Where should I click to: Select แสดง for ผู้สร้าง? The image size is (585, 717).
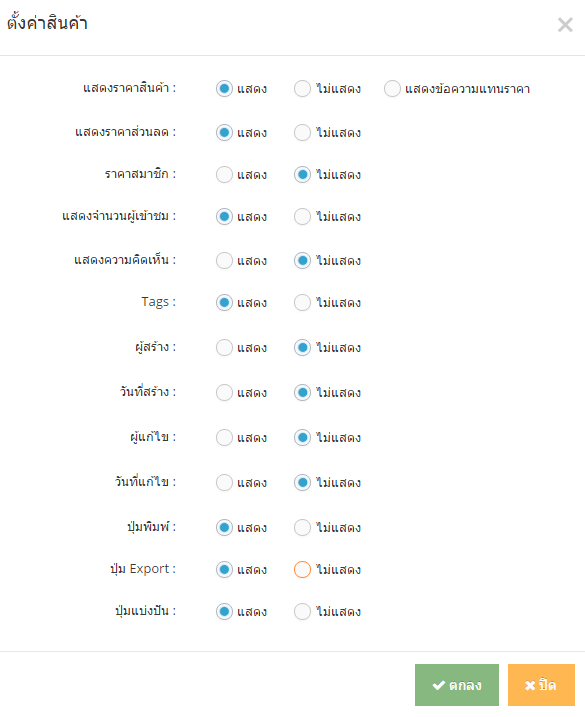point(224,348)
